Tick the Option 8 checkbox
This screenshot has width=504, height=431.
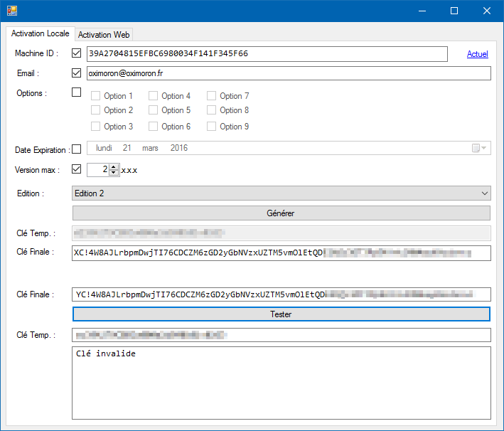click(211, 110)
